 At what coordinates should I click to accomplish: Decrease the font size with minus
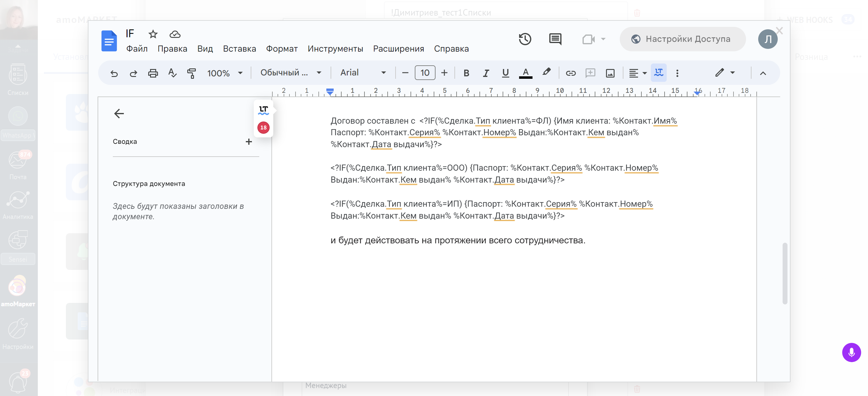[405, 73]
